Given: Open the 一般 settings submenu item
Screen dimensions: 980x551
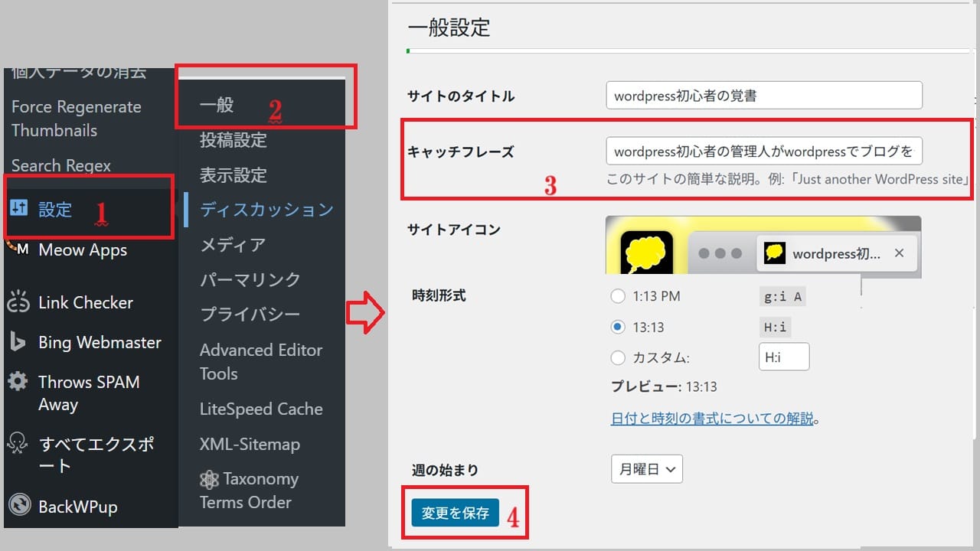Looking at the screenshot, I should pos(217,106).
